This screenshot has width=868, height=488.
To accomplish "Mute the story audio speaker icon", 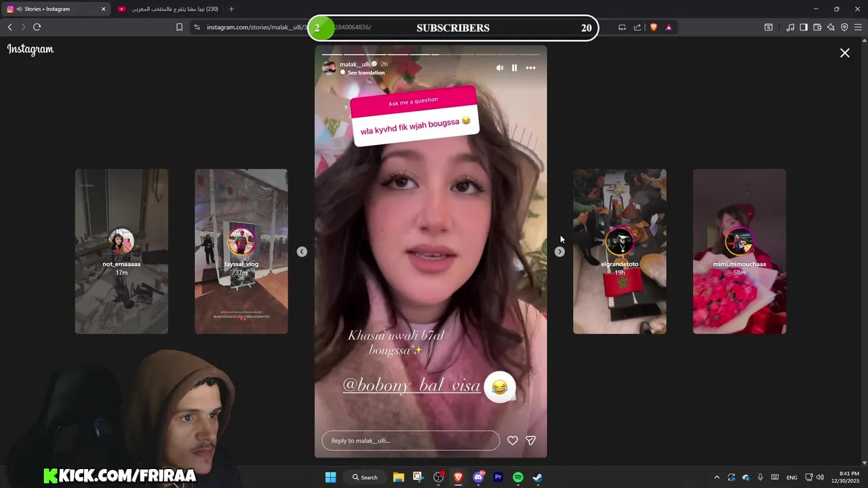I will tap(500, 68).
